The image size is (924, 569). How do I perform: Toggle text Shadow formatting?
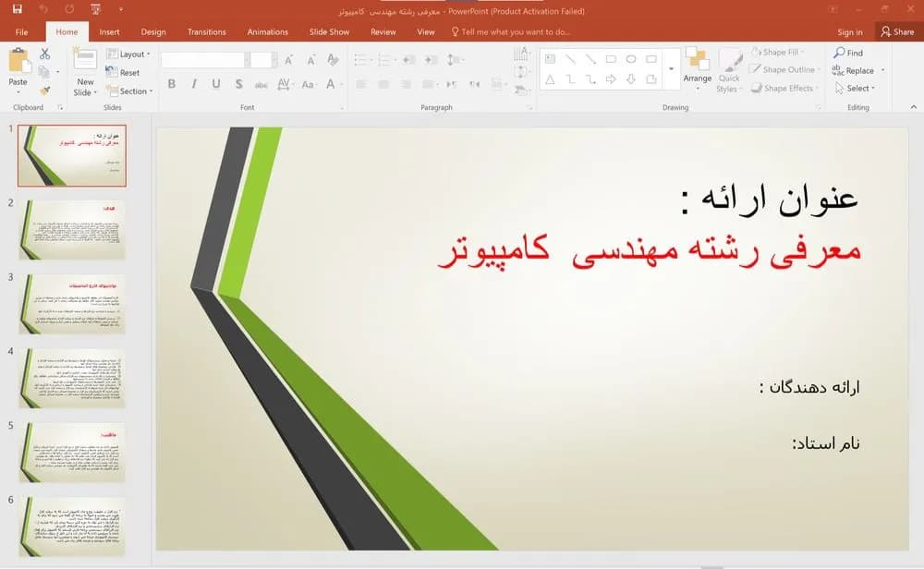click(238, 84)
